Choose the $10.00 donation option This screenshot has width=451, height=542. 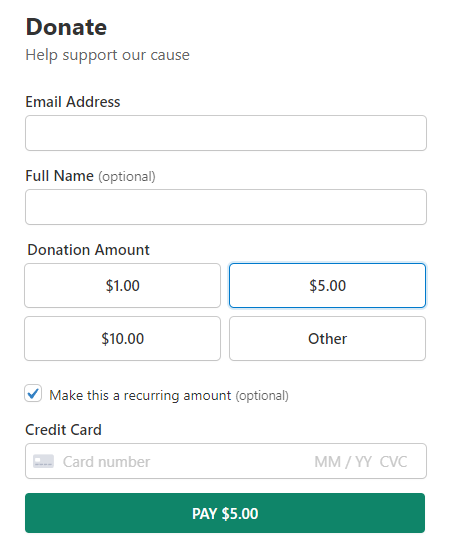pos(122,338)
